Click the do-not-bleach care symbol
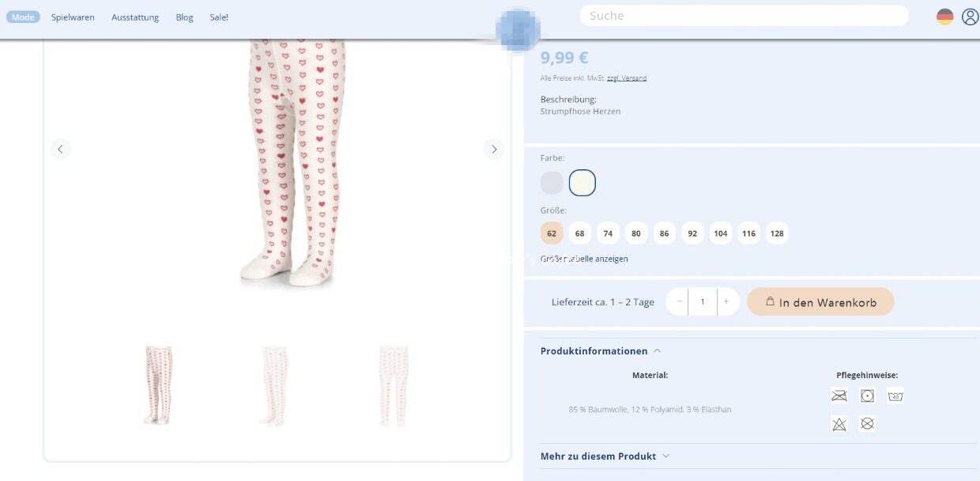This screenshot has height=481, width=980. [x=839, y=424]
